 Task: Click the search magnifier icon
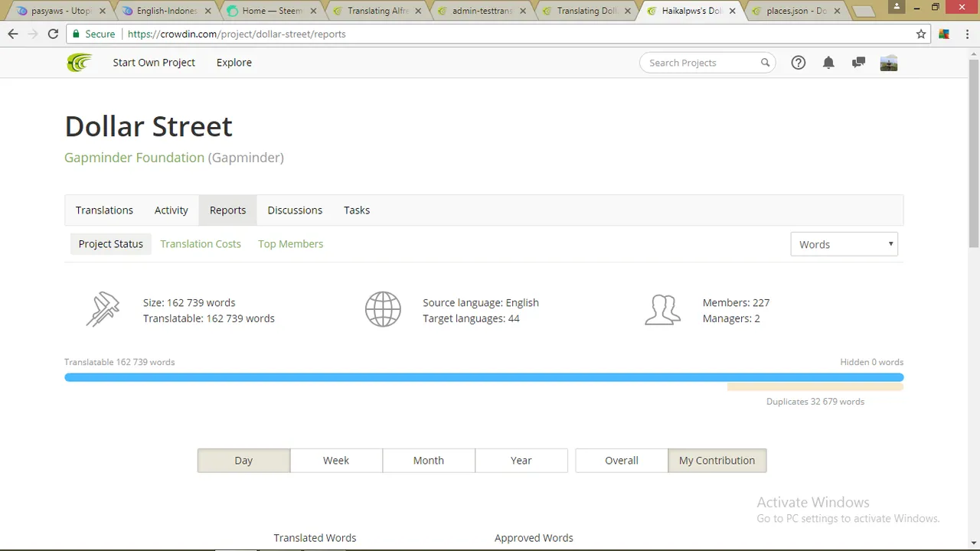tap(765, 63)
